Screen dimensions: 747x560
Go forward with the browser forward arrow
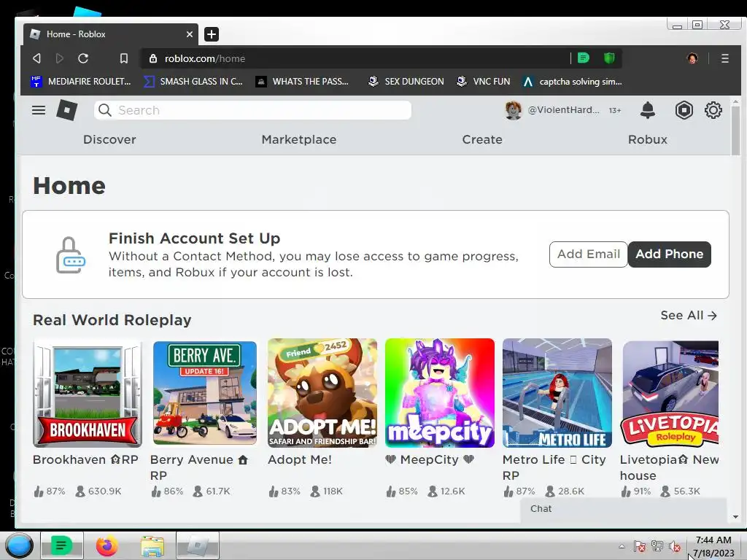tap(60, 58)
